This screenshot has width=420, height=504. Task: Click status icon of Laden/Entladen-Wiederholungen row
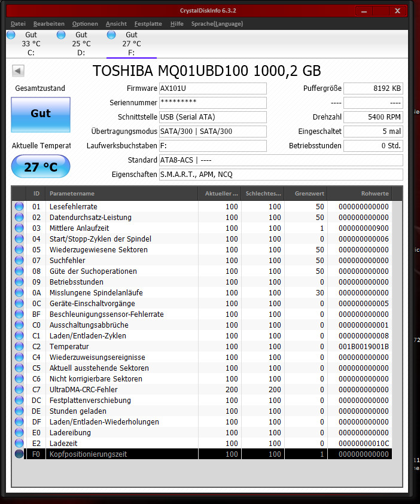[19, 421]
